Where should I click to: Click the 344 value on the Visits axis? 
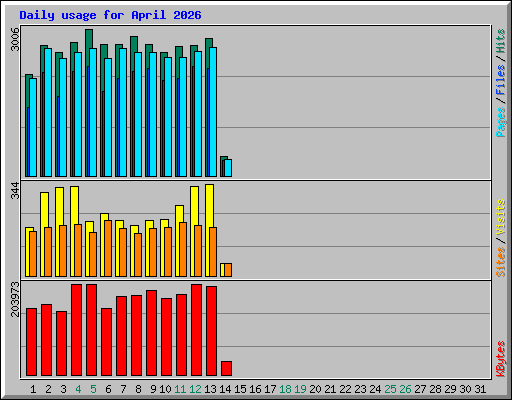click(15, 190)
